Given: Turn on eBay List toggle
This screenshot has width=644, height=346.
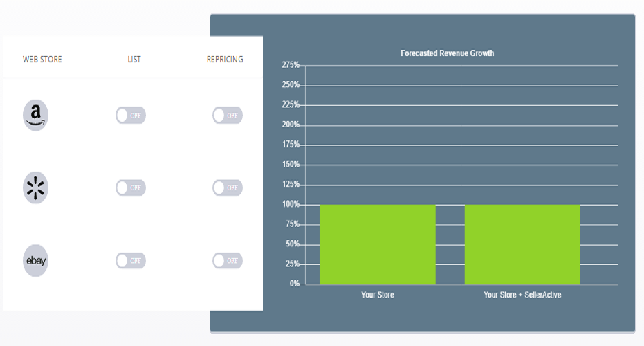Looking at the screenshot, I should pyautogui.click(x=131, y=260).
